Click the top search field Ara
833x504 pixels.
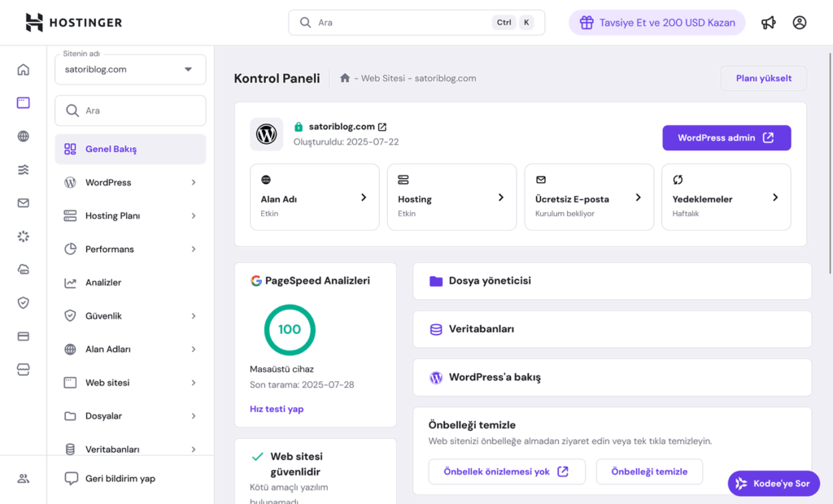click(x=416, y=22)
